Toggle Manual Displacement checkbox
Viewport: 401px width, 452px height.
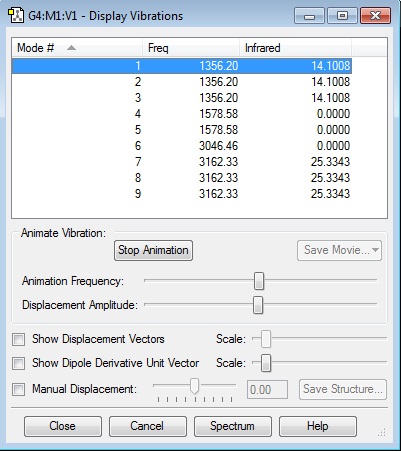pyautogui.click(x=18, y=389)
